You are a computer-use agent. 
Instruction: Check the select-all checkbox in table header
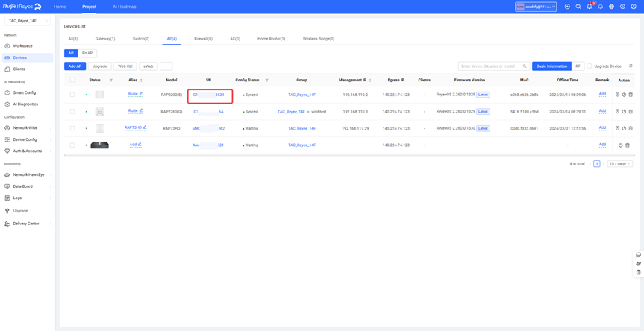[72, 80]
